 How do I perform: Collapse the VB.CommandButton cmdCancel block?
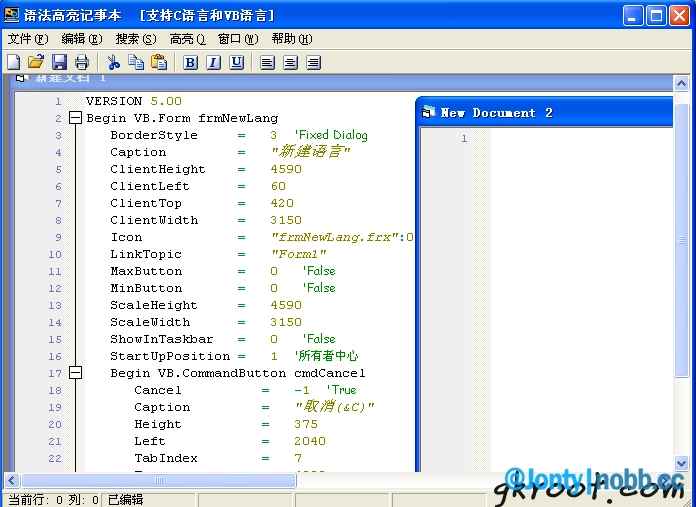(x=75, y=373)
